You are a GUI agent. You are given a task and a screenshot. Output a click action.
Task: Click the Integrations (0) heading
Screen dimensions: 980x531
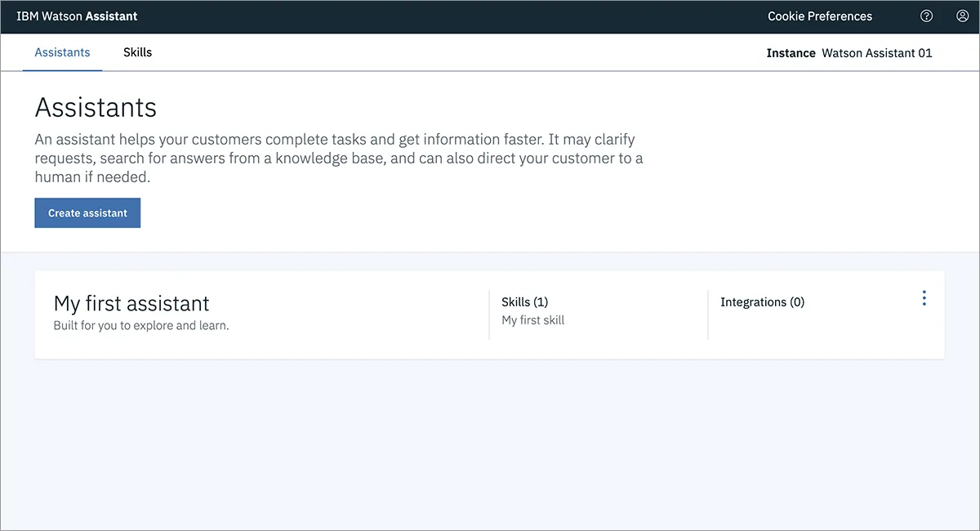(762, 302)
